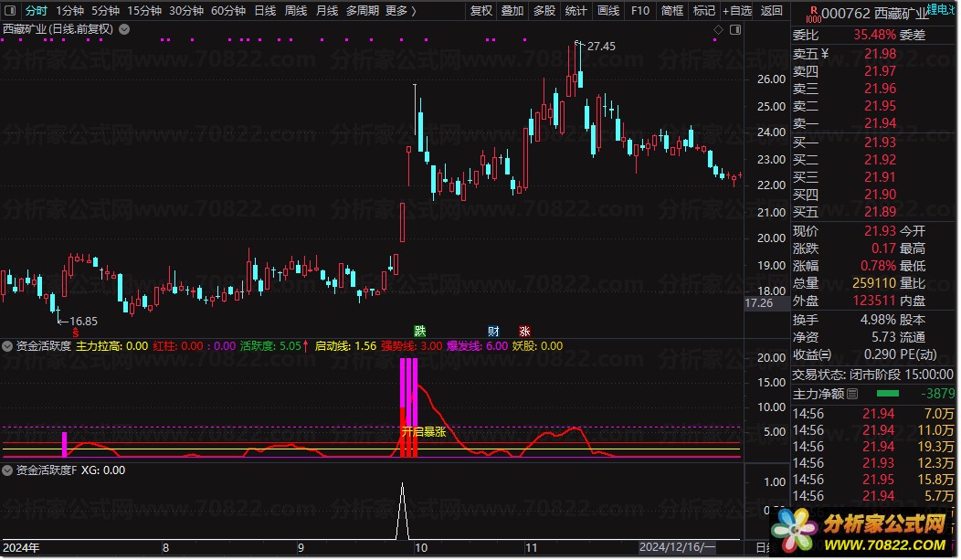
Task: Toggle the 简框 simple frame mode
Action: (672, 10)
